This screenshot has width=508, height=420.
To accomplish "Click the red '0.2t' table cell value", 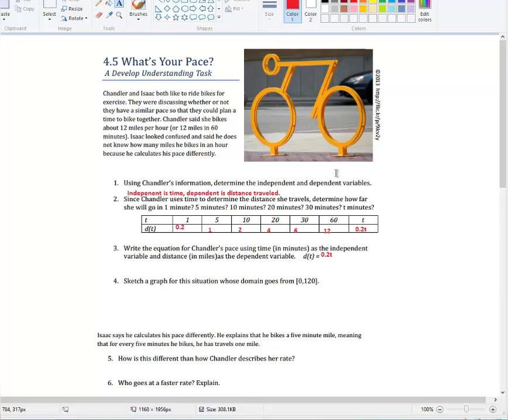I will pos(361,229).
